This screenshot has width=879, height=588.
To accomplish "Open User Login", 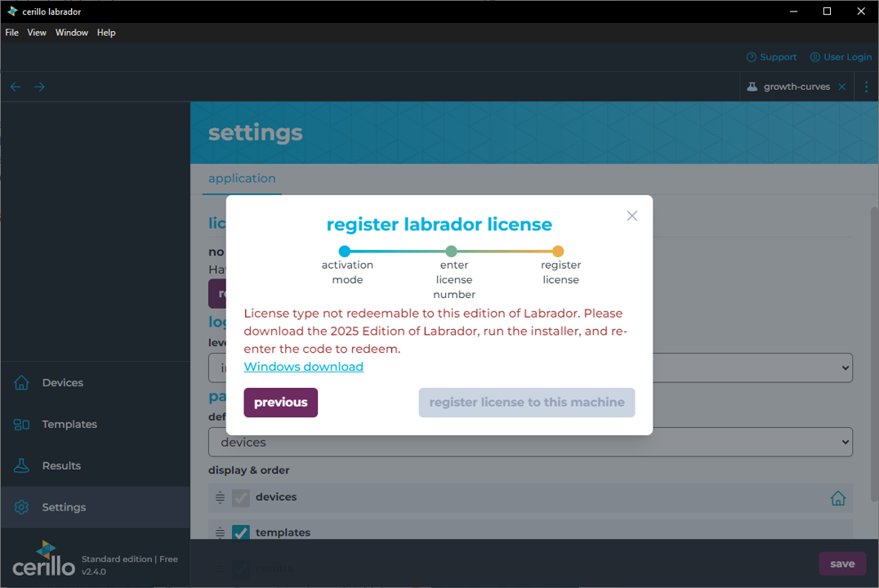I will 841,57.
